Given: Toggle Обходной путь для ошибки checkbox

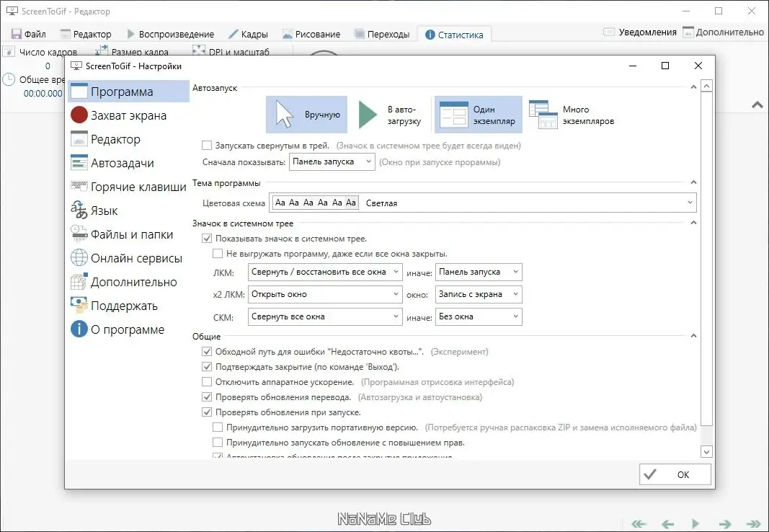Looking at the screenshot, I should click(x=207, y=352).
